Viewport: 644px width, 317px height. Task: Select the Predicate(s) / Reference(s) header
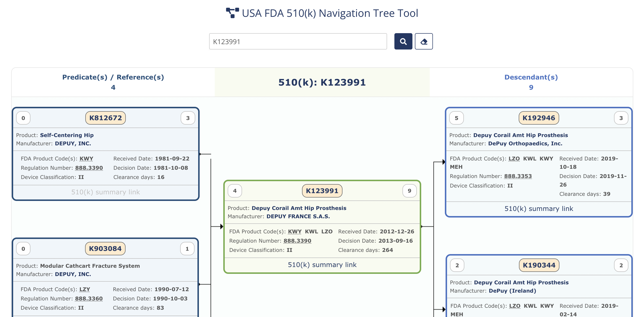pyautogui.click(x=113, y=77)
